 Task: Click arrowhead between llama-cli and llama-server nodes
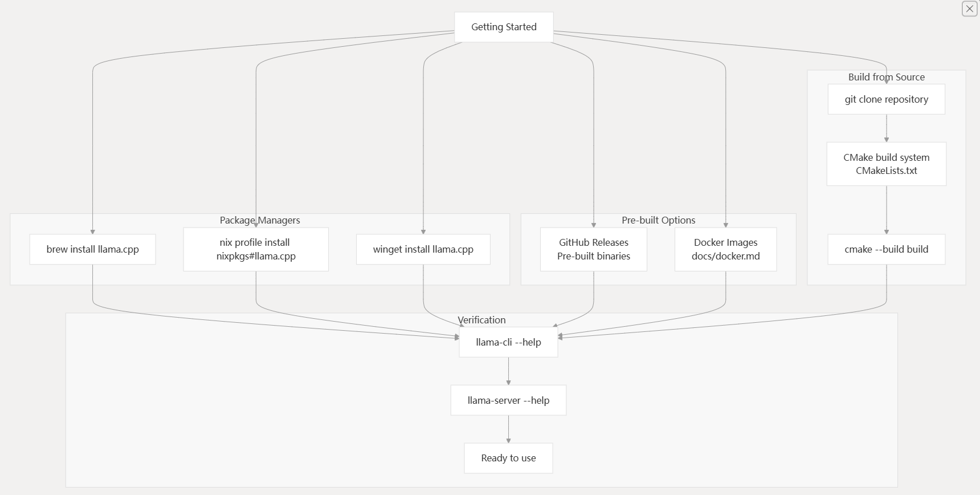(x=508, y=382)
